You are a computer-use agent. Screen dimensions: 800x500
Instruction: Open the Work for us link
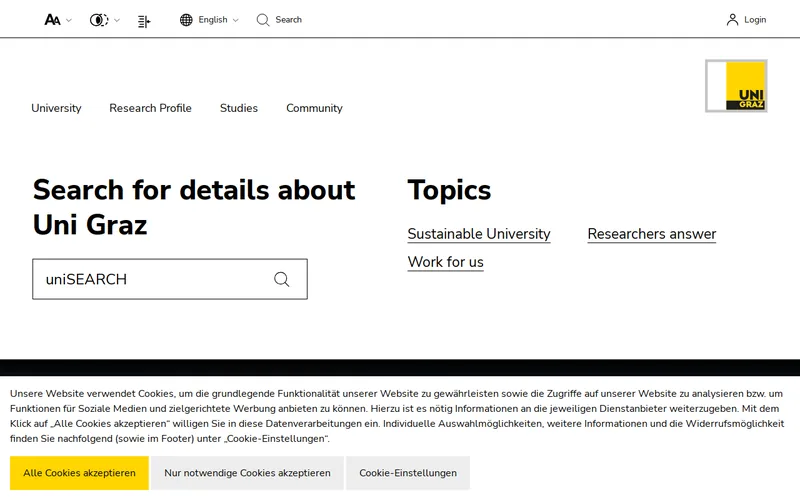(445, 262)
